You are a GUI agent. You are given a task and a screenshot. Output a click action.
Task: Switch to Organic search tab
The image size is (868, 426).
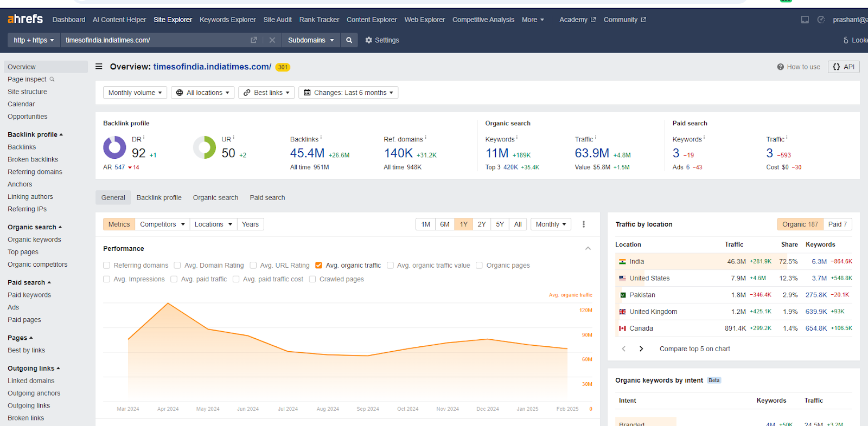215,198
